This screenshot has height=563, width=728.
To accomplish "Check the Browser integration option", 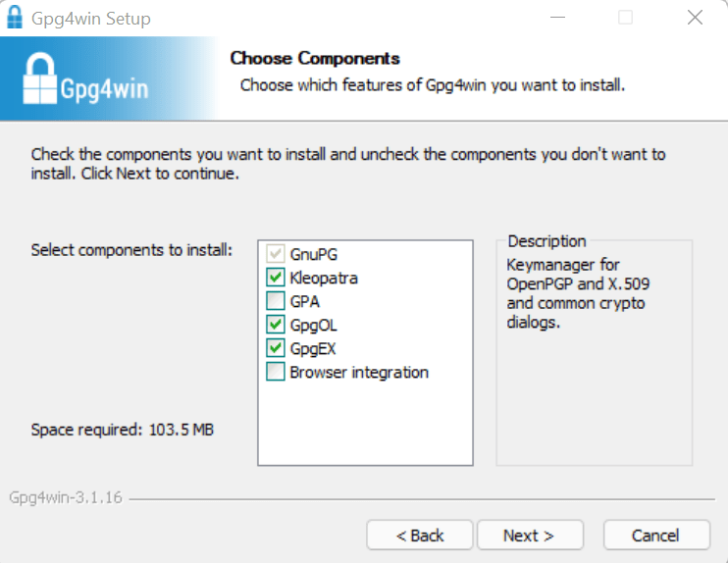I will pos(276,372).
